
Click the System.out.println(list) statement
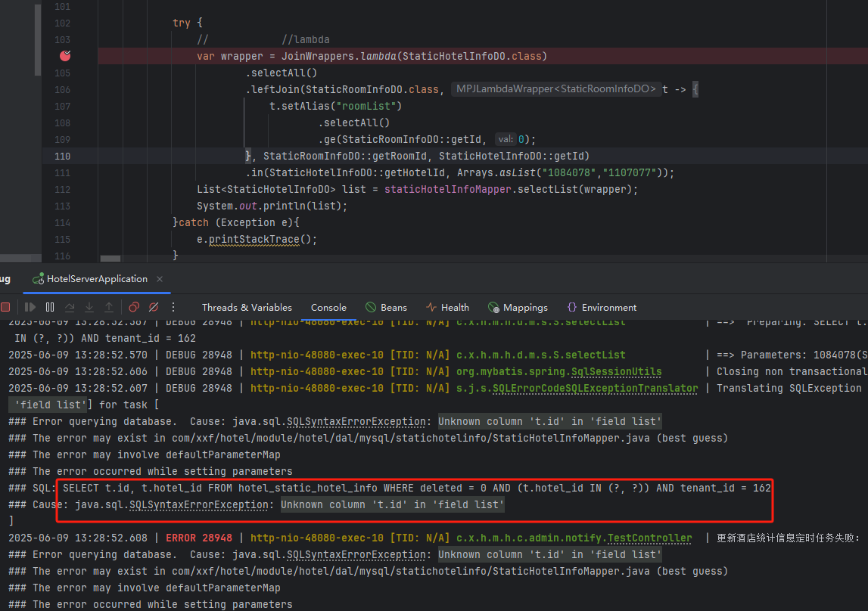[272, 206]
